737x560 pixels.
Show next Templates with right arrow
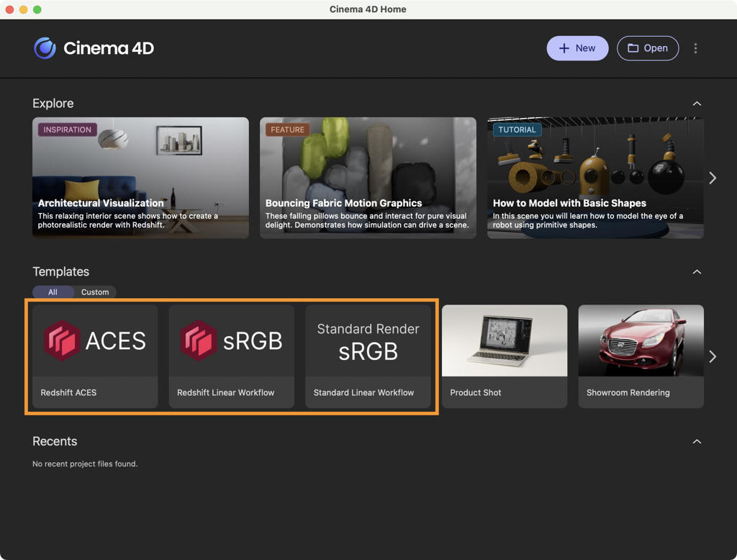coord(713,356)
